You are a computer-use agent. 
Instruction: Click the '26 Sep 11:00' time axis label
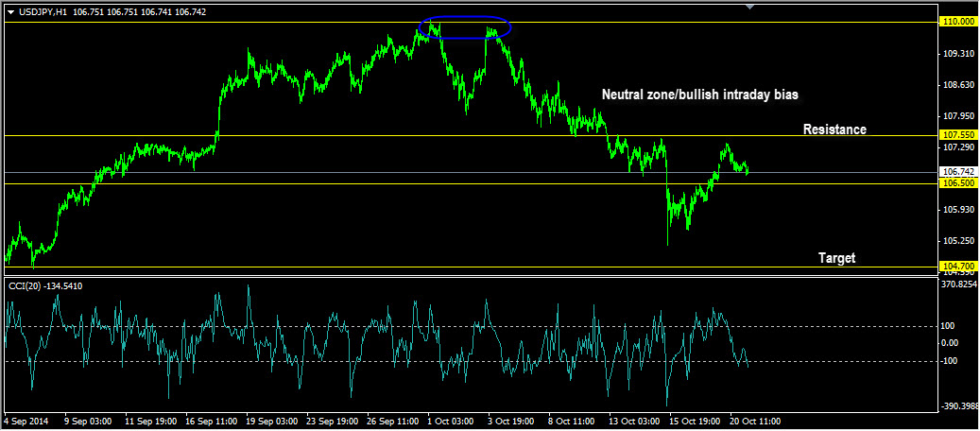(x=392, y=422)
